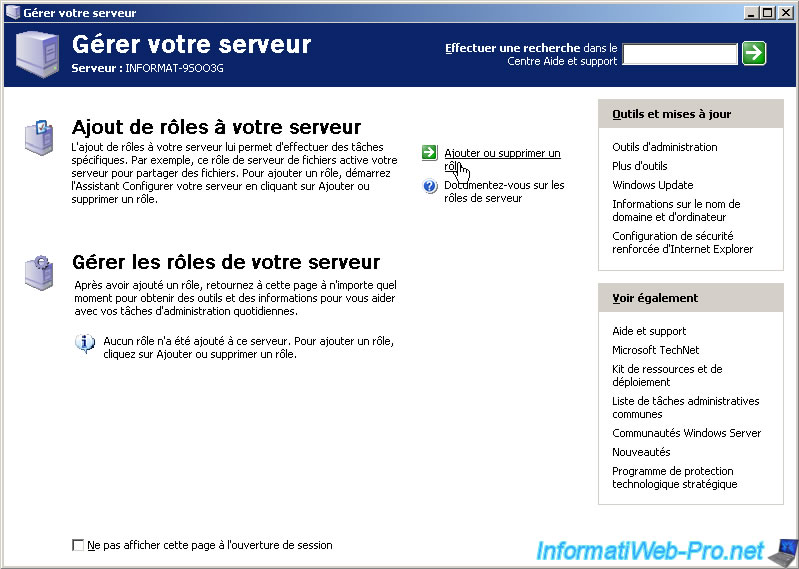Close the Gérer votre serveur window
Screen dimensions: 799x569
786,13
